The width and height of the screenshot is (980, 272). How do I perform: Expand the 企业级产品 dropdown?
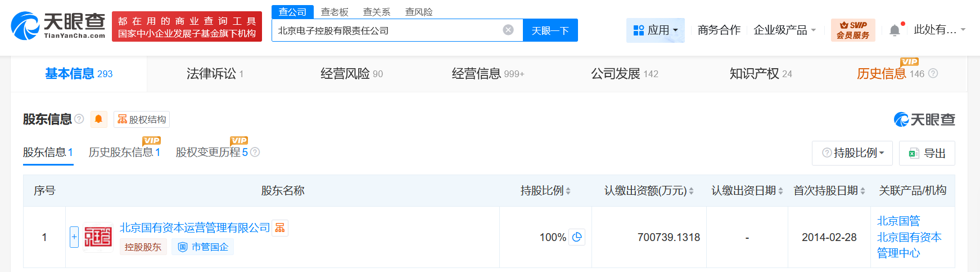(784, 30)
